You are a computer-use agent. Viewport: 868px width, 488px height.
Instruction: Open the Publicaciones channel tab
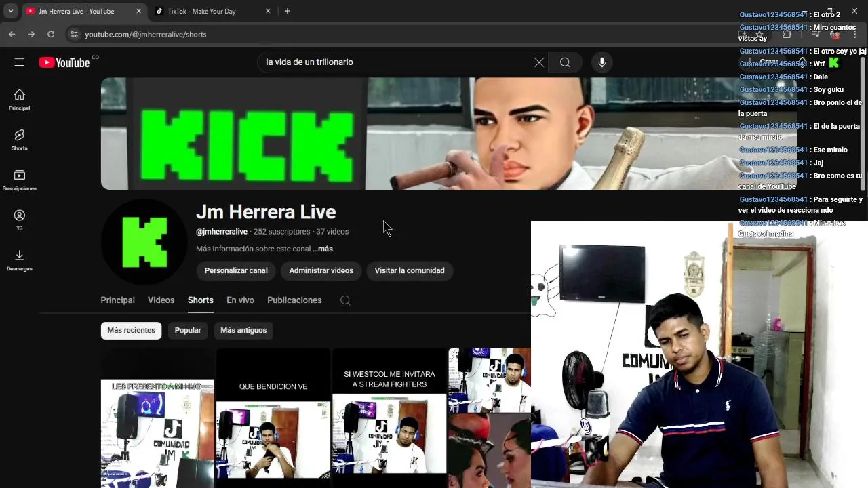coord(294,300)
